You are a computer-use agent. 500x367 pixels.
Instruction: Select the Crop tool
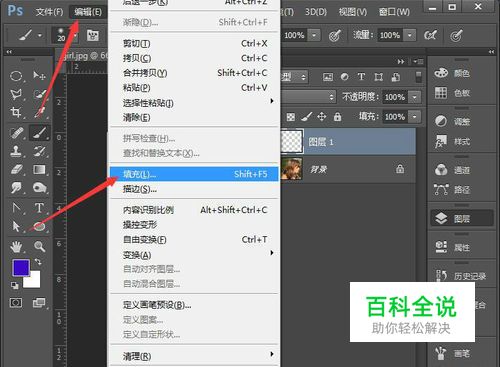tap(16, 112)
